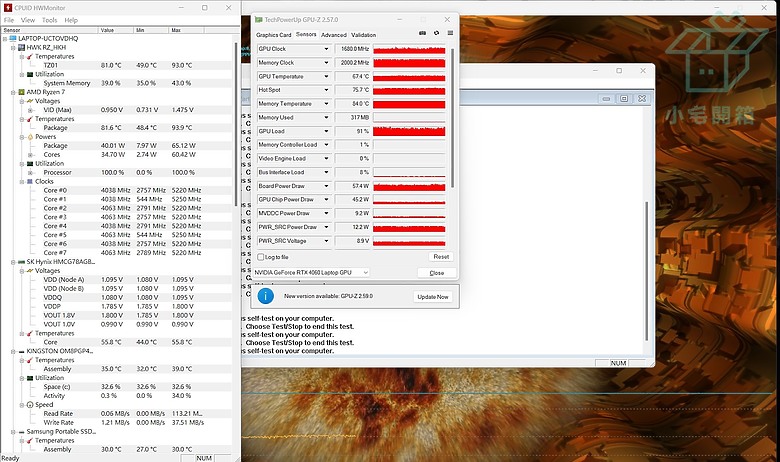
Task: Click the Reset button in GPU-Z
Action: coord(441,257)
